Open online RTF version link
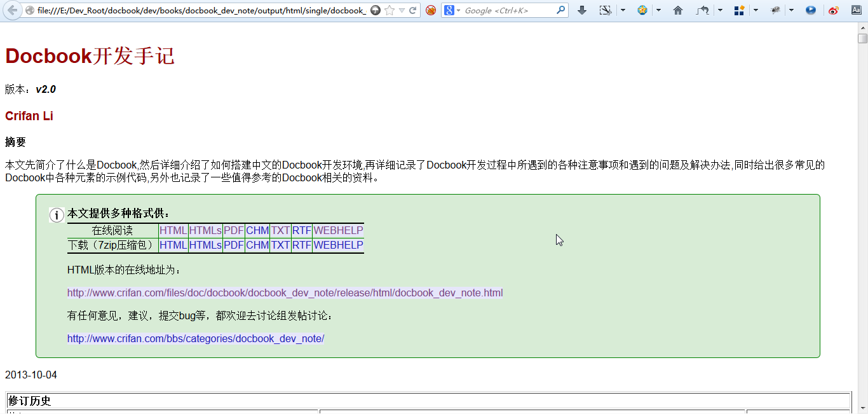 pyautogui.click(x=302, y=230)
